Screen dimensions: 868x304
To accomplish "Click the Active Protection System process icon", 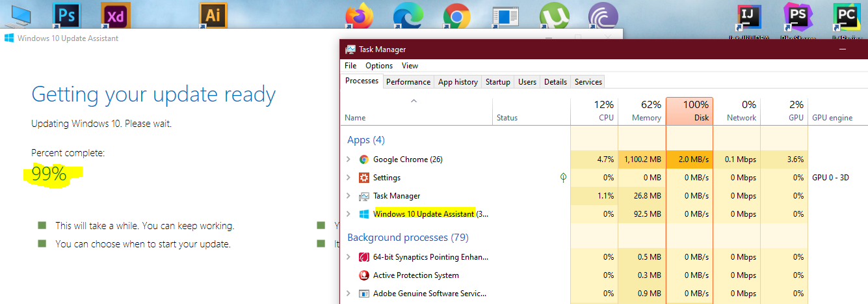I will [x=364, y=275].
